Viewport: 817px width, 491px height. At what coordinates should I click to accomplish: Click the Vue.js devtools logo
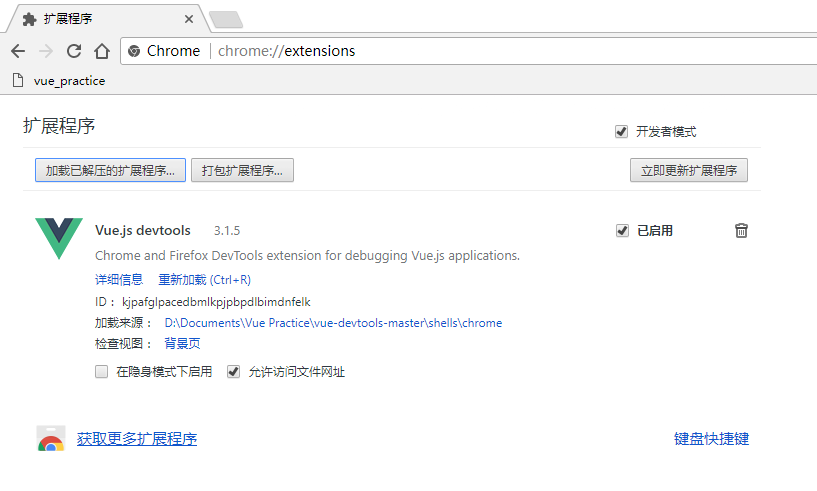click(59, 238)
